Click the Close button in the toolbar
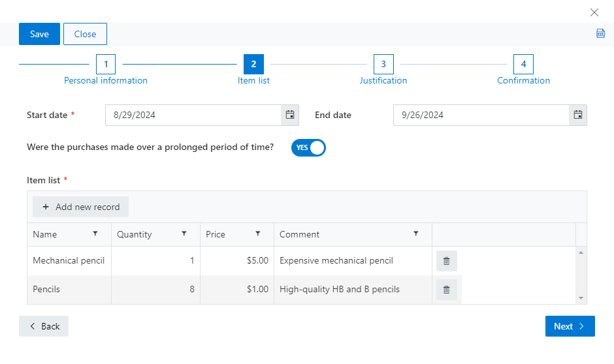614x364 pixels. (85, 34)
